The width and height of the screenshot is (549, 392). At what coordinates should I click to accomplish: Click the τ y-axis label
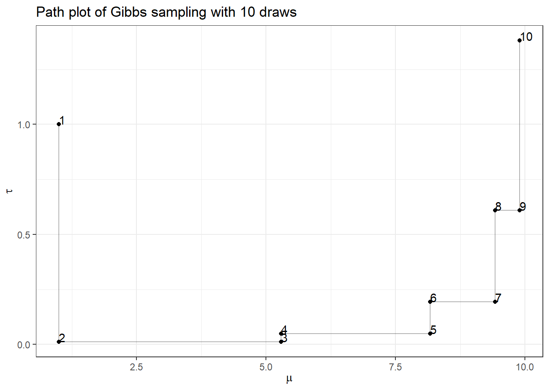pos(9,191)
